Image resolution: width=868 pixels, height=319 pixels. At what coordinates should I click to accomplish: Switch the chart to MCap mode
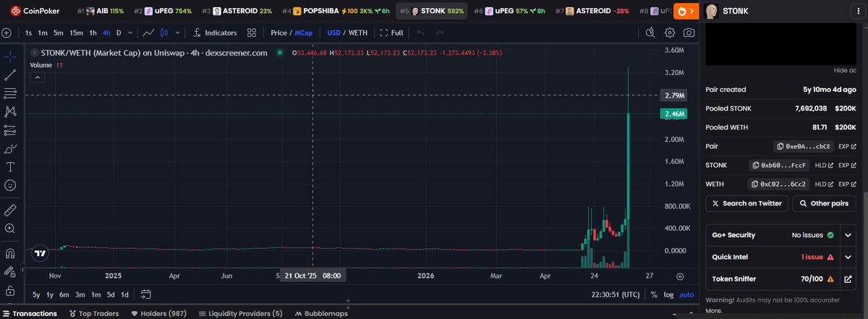pos(304,33)
